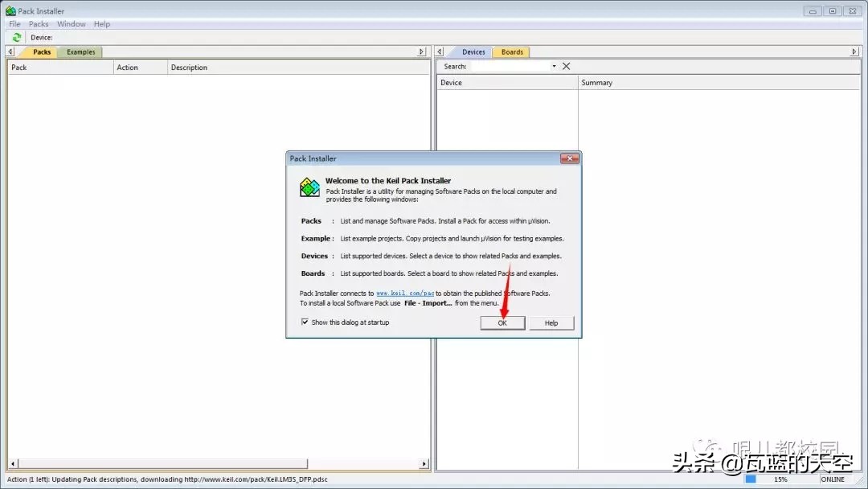The image size is (868, 489).
Task: Close the Pack Installer welcome dialog
Action: pyautogui.click(x=569, y=158)
